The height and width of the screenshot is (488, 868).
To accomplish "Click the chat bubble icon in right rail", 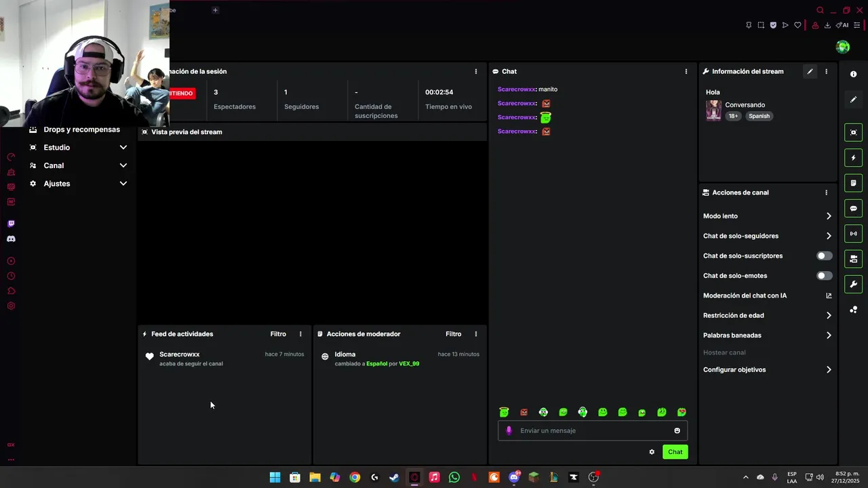I will point(854,208).
